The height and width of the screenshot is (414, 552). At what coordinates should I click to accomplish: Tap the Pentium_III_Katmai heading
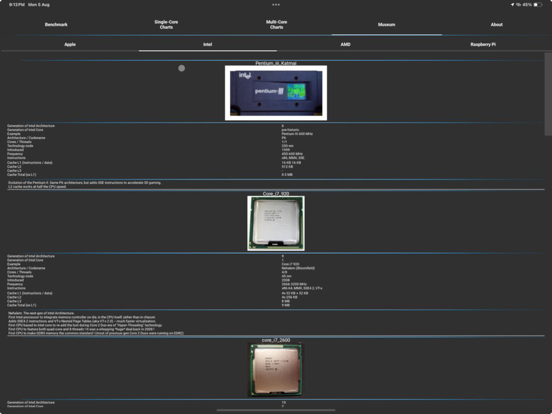coord(276,63)
